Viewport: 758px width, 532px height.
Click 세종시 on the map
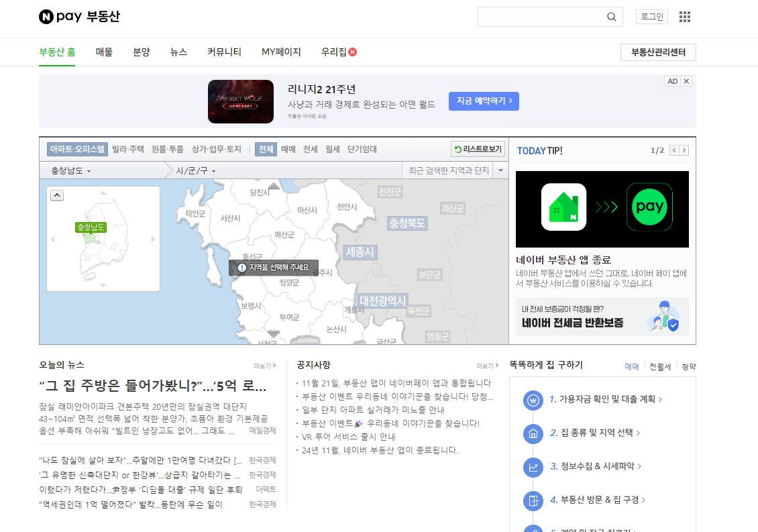pos(360,252)
